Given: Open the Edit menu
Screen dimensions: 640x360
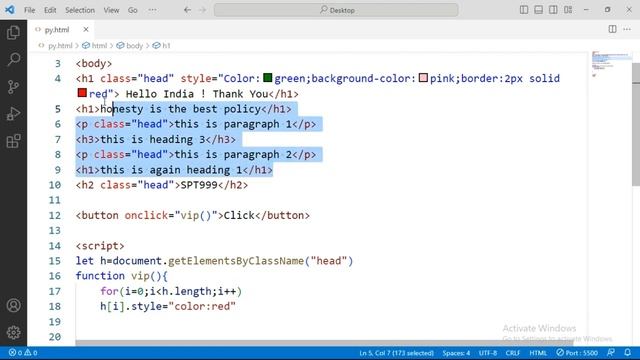Looking at the screenshot, I should point(50,10).
